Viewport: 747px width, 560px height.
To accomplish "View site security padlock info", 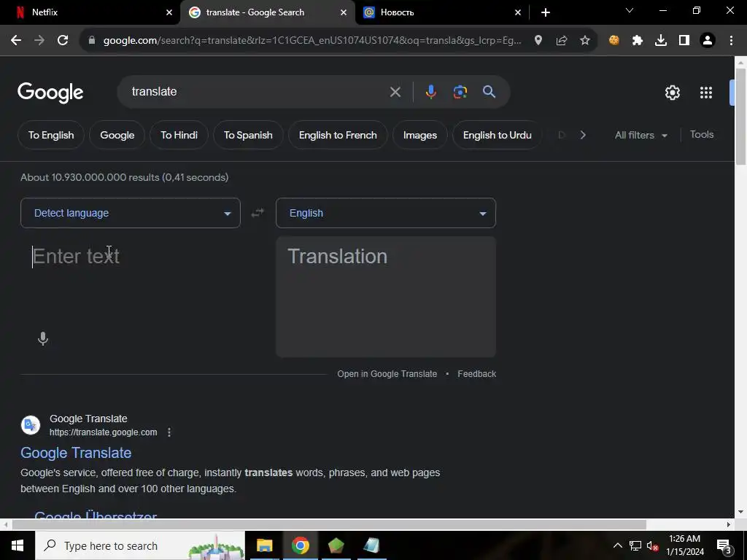I will [92, 41].
